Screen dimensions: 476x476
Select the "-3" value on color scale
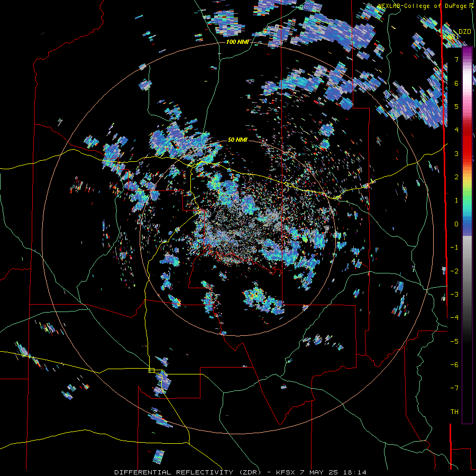coord(454,295)
